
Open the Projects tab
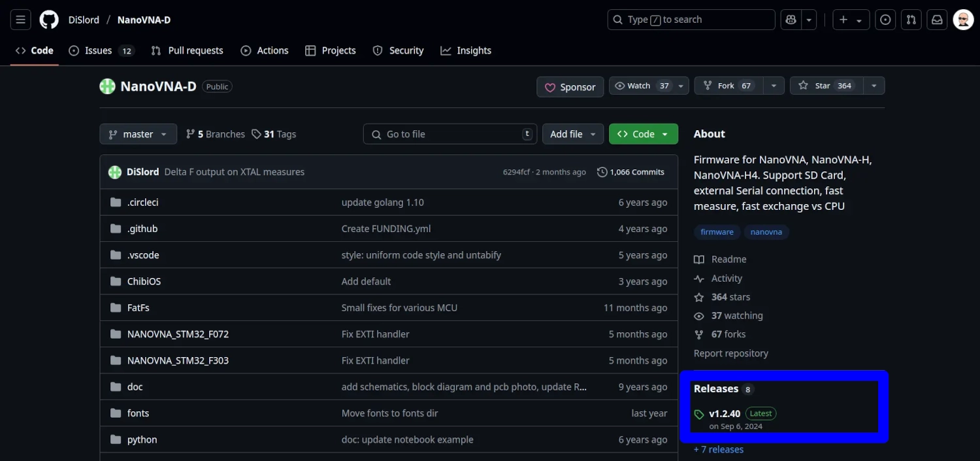pos(331,50)
